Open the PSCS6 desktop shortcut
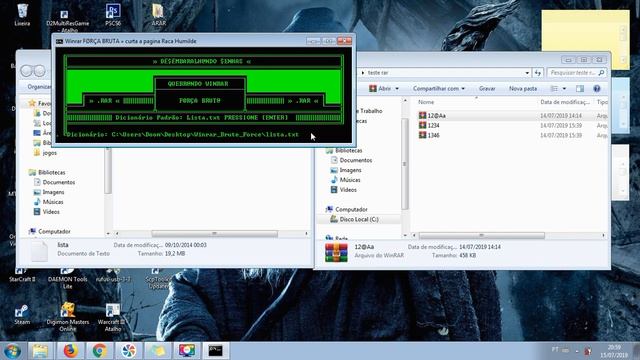The height and width of the screenshot is (360, 640). point(113,15)
